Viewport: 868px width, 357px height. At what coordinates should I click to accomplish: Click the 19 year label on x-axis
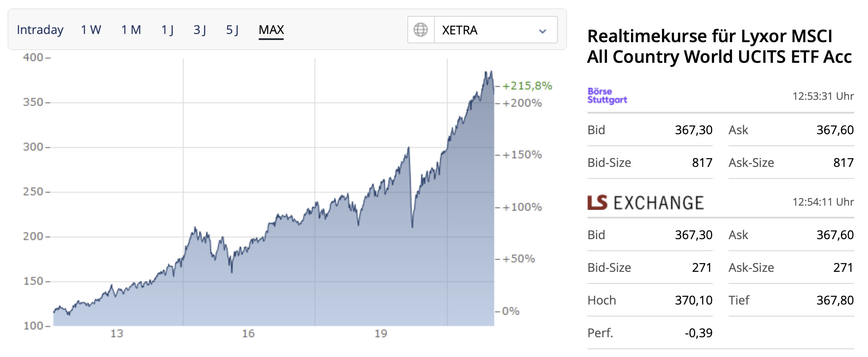click(x=381, y=333)
